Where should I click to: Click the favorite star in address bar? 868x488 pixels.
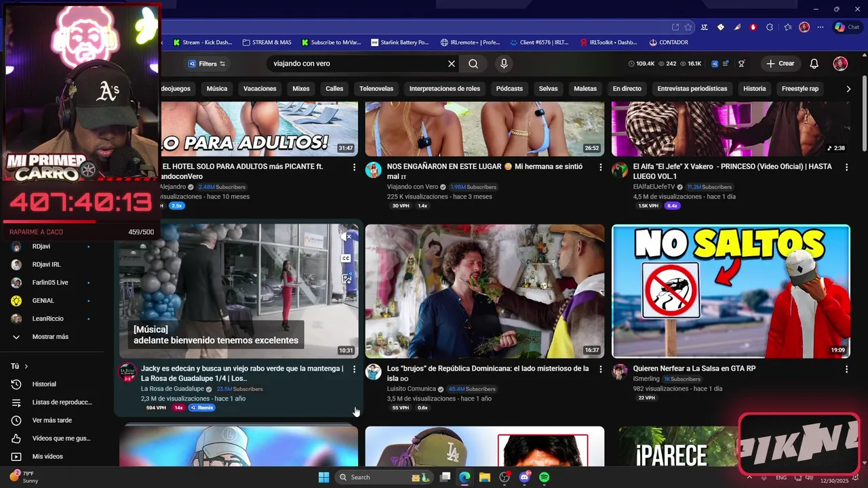tap(688, 27)
